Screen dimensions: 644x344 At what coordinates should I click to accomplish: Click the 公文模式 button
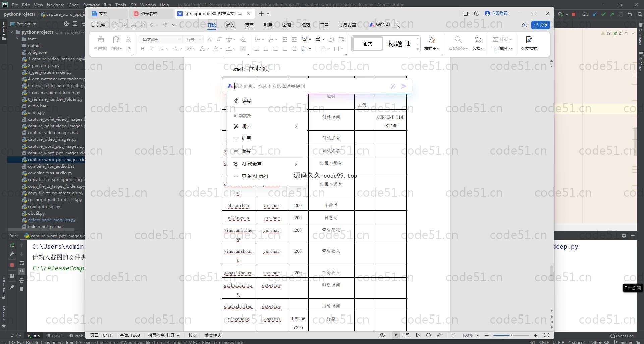click(529, 44)
